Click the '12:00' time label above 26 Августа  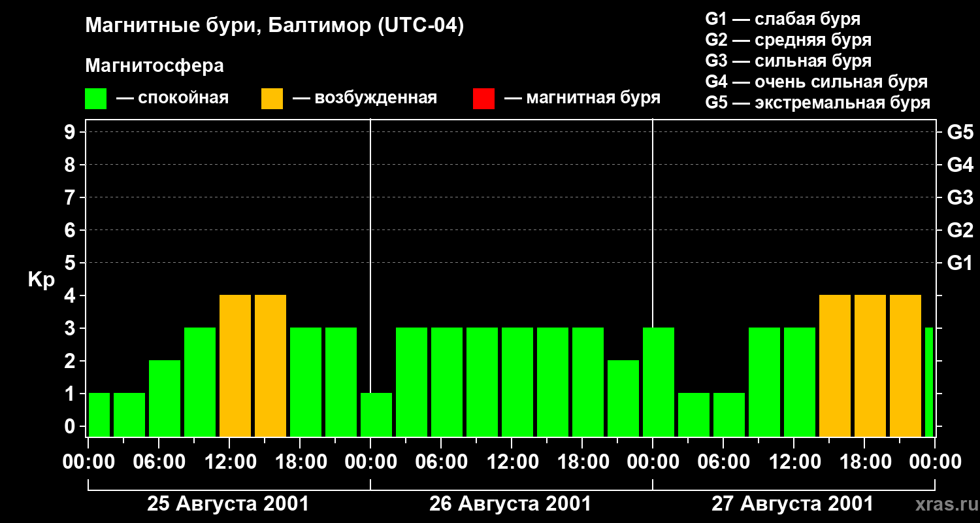(512, 462)
